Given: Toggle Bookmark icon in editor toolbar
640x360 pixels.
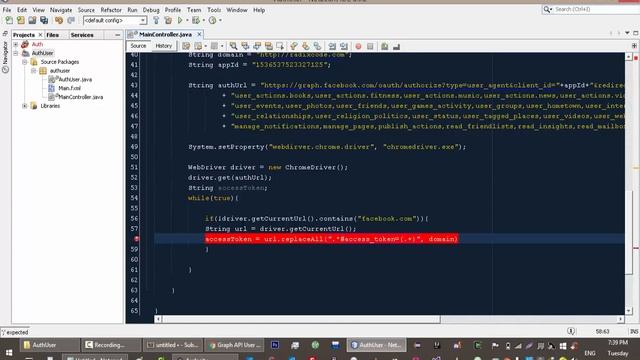Looking at the screenshot, I should (318, 46).
